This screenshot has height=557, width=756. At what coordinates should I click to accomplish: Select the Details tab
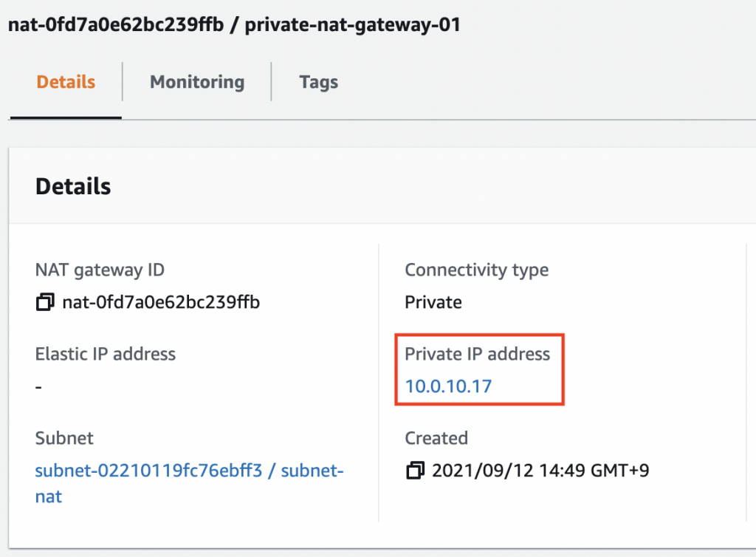click(66, 82)
